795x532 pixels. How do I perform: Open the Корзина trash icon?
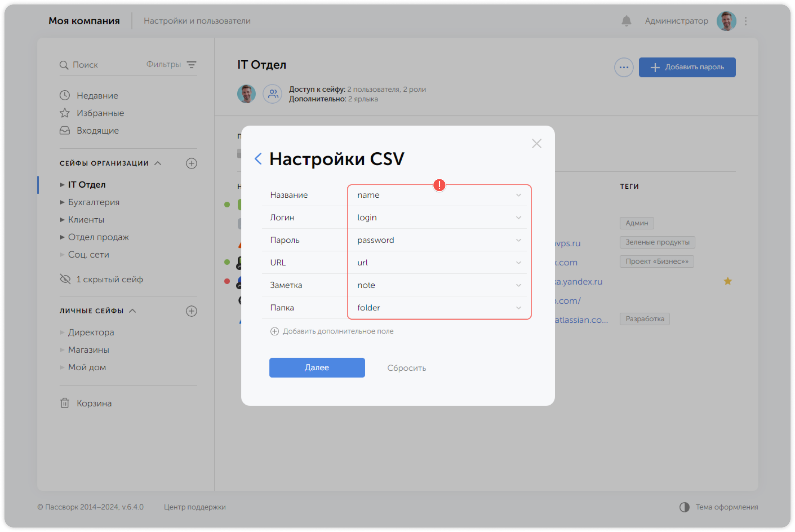click(x=65, y=403)
